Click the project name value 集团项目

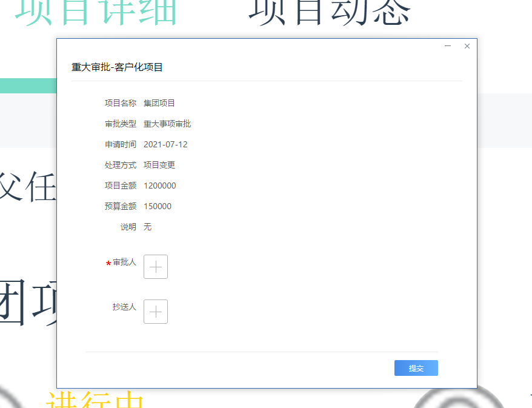[159, 103]
